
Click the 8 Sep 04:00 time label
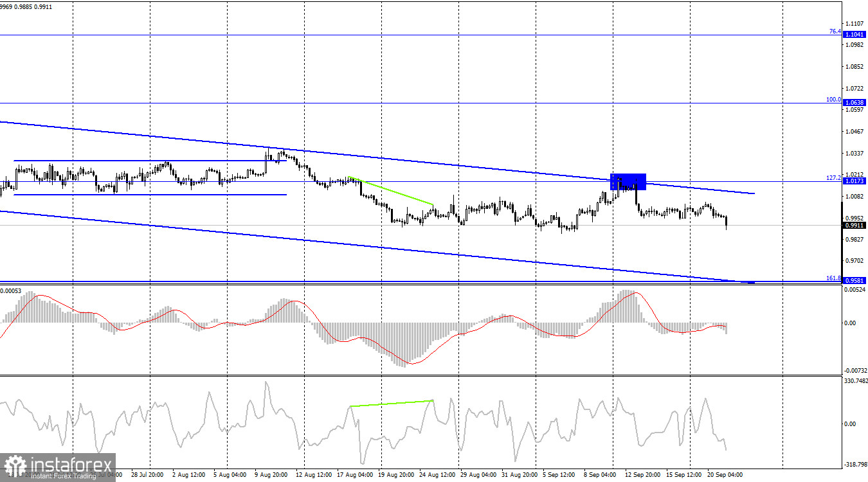pos(601,475)
